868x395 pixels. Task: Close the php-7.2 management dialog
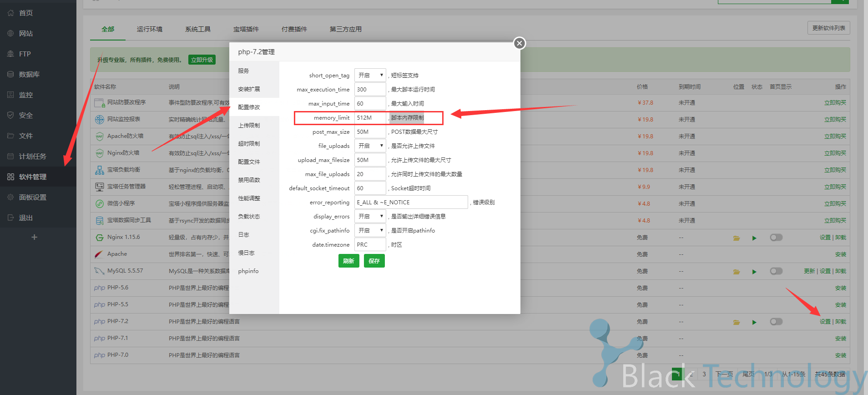[519, 43]
